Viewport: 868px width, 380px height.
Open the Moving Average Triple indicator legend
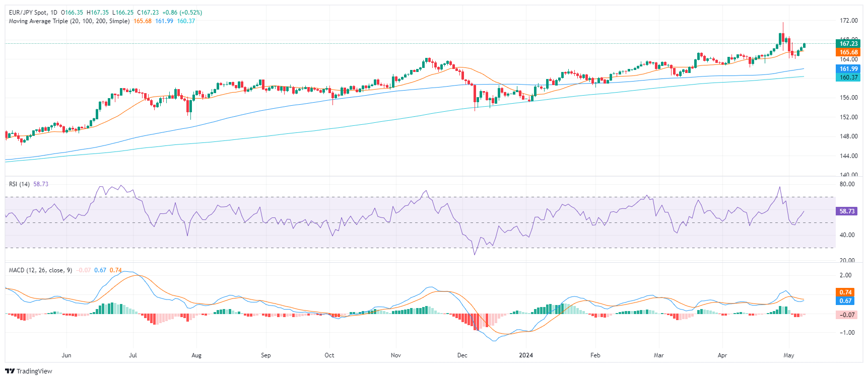(69, 21)
